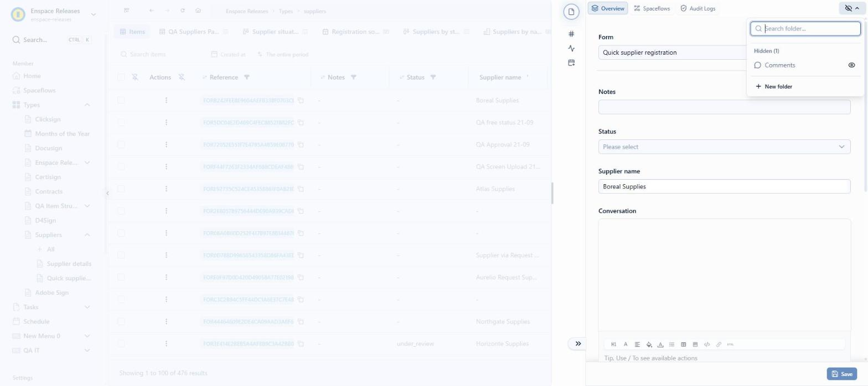Click the font 'A' text style icon

point(626,345)
